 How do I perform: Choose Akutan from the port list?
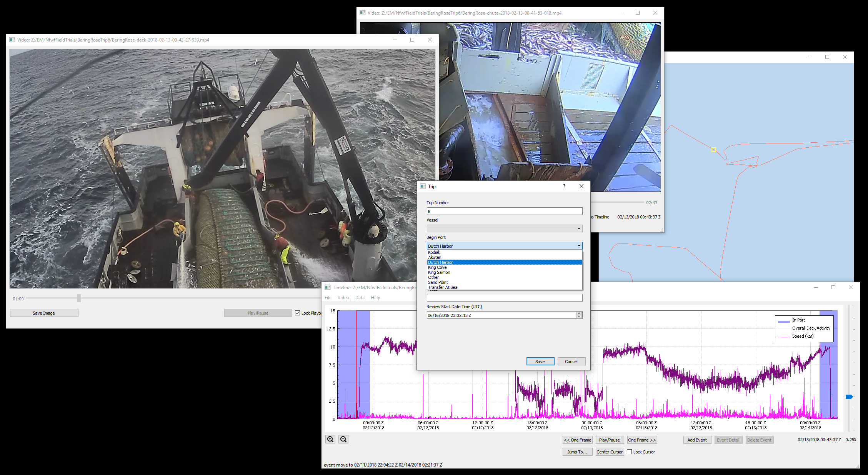click(x=505, y=257)
